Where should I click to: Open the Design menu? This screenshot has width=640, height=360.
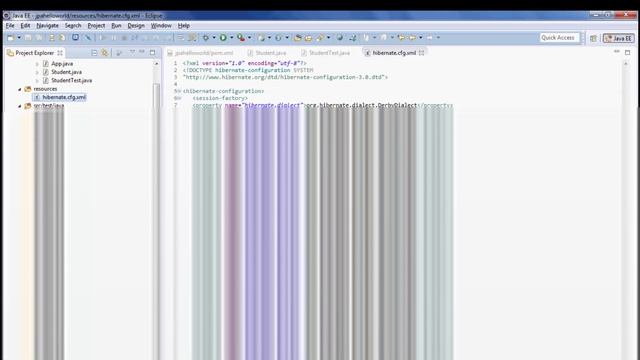[136, 25]
